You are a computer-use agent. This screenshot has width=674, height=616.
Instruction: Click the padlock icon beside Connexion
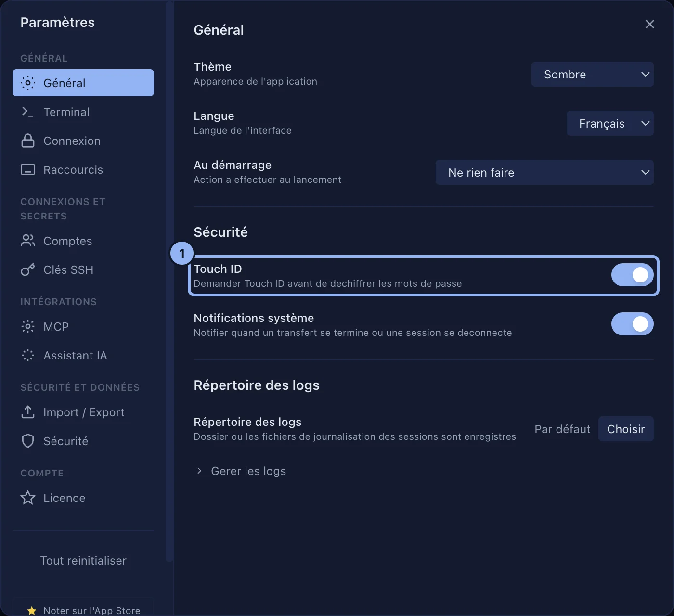(x=28, y=141)
